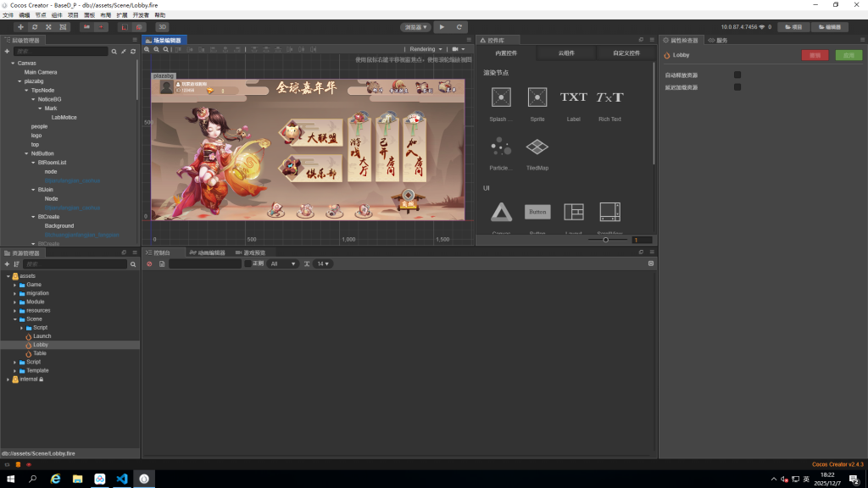This screenshot has height=488, width=868.
Task: Switch to the 云组件 tab
Action: tap(566, 53)
